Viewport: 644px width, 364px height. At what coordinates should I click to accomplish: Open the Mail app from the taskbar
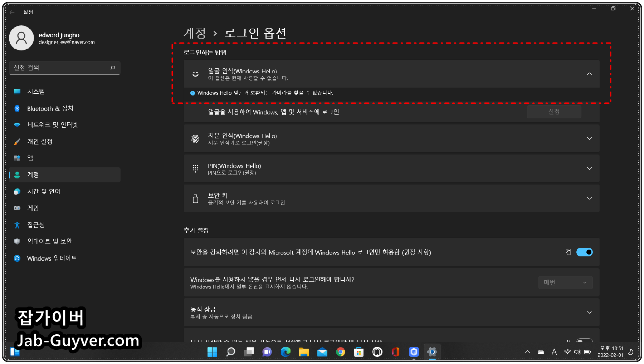(x=322, y=352)
